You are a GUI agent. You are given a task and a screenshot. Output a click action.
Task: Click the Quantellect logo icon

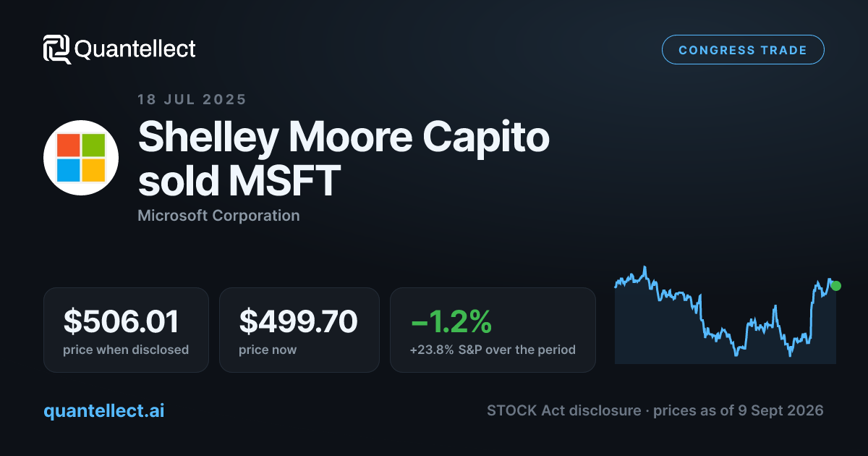click(x=57, y=49)
